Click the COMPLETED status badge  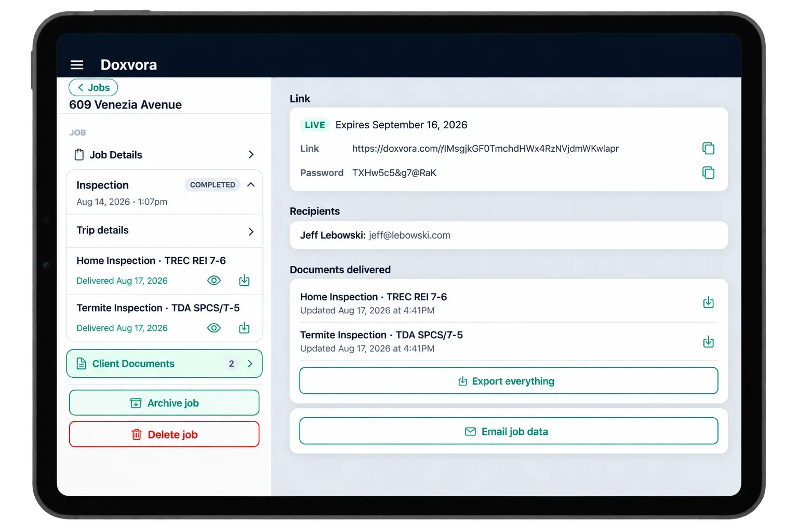coord(212,185)
